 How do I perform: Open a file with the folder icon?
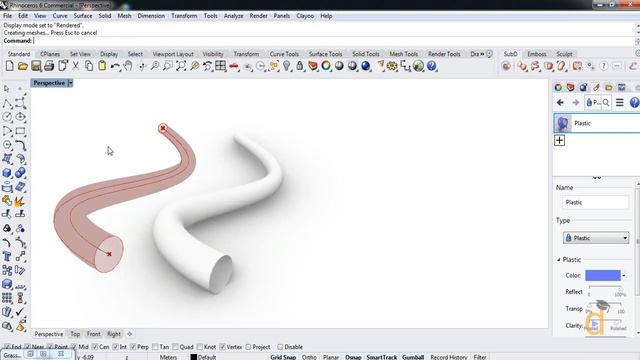23,66
